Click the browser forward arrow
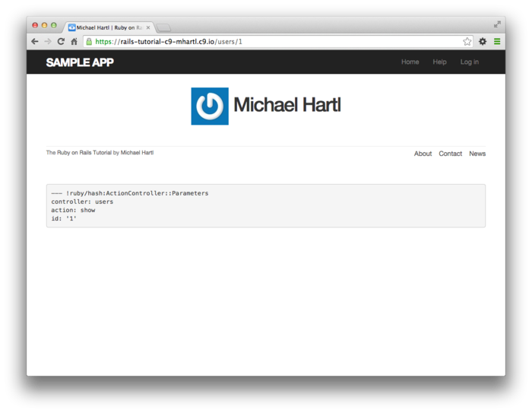532x413 pixels. [48, 41]
